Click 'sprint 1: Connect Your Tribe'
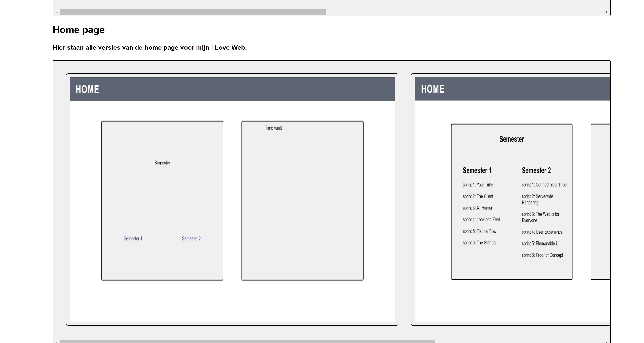The height and width of the screenshot is (343, 644). tap(544, 185)
